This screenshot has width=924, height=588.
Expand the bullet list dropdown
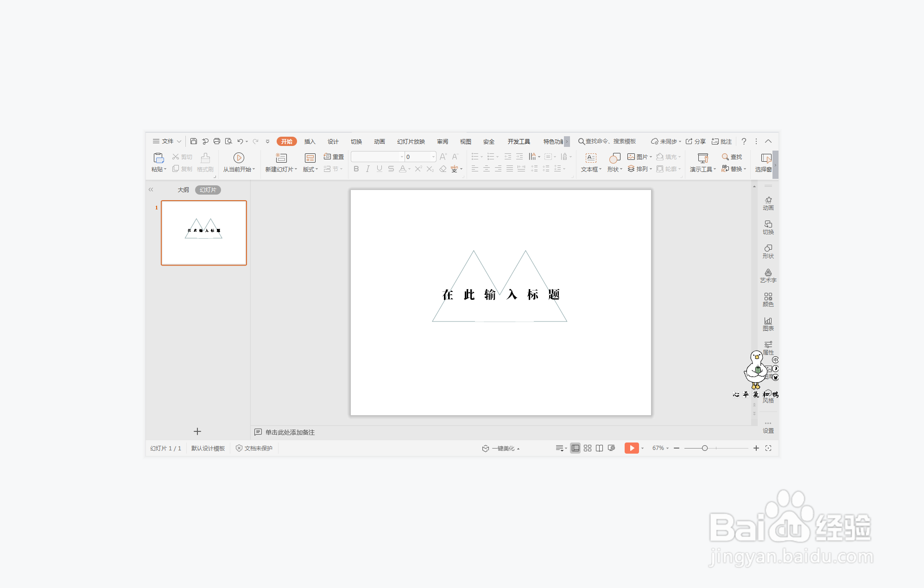481,157
